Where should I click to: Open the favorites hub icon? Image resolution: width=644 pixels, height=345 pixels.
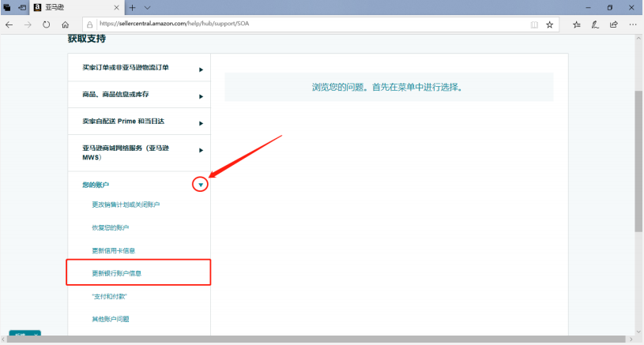click(x=577, y=24)
